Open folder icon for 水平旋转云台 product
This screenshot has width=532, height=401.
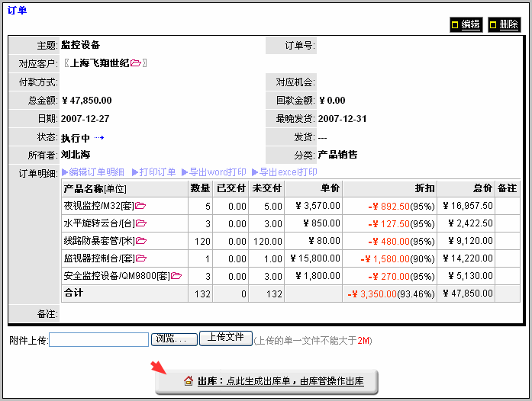140,223
